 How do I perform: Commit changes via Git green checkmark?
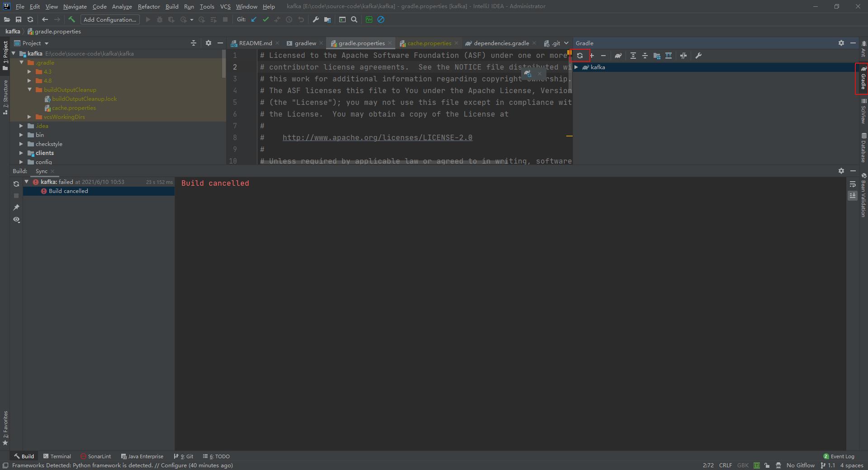pyautogui.click(x=266, y=19)
